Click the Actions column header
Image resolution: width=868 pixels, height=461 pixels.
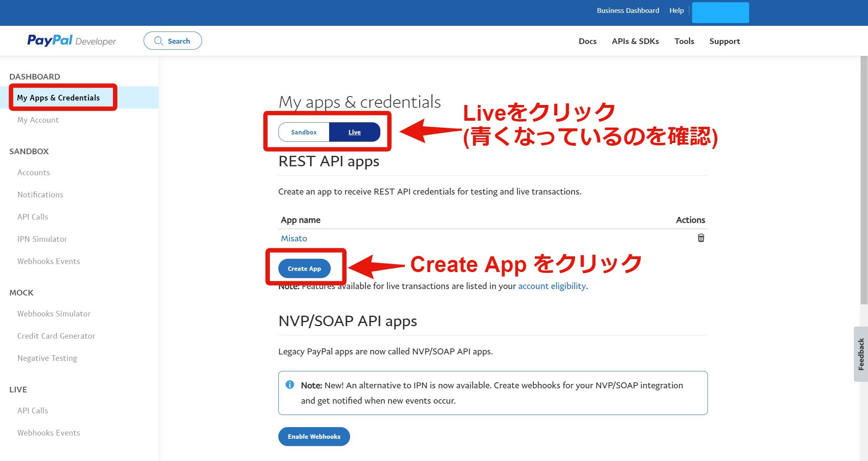point(691,220)
